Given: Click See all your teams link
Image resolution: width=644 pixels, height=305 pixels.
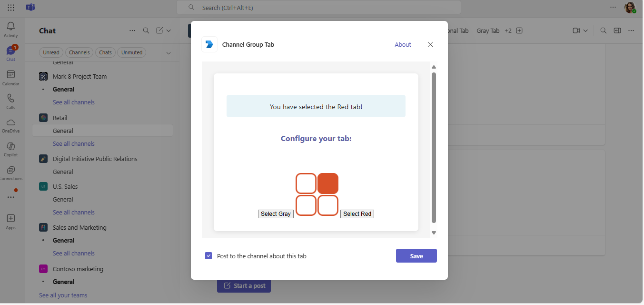Looking at the screenshot, I should 63,295.
